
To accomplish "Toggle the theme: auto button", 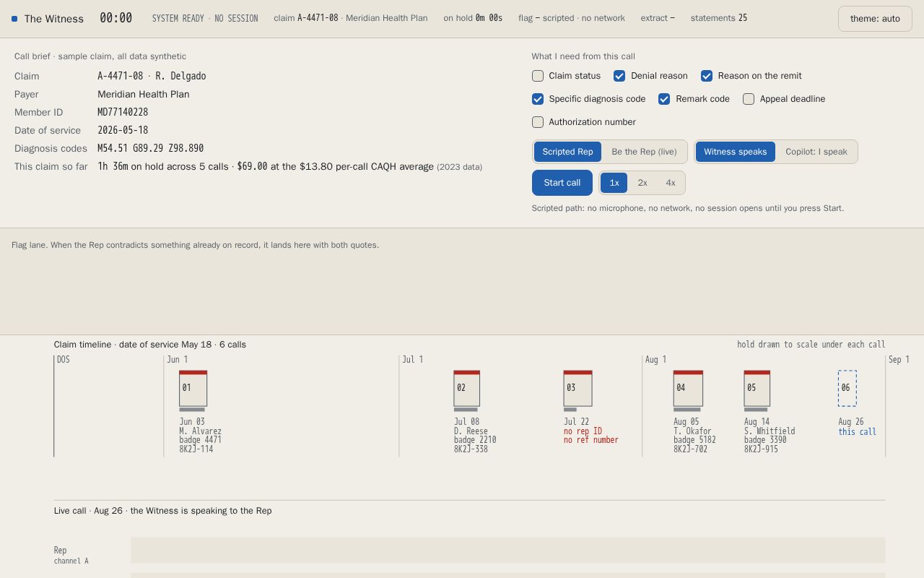I will click(x=875, y=19).
